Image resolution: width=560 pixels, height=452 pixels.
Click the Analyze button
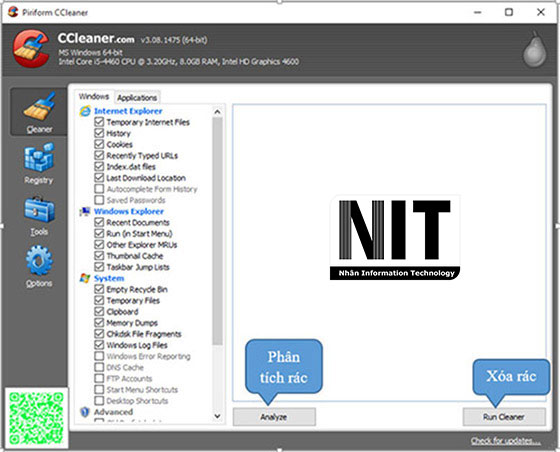274,417
